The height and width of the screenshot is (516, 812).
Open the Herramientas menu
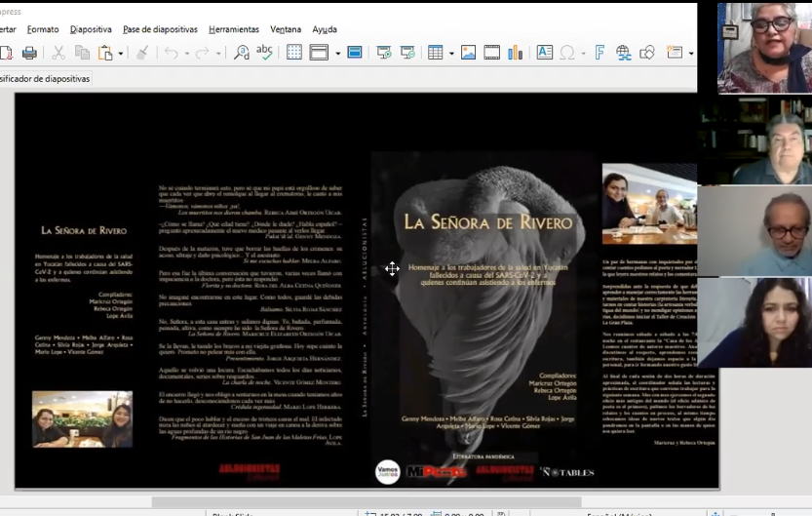tap(234, 29)
